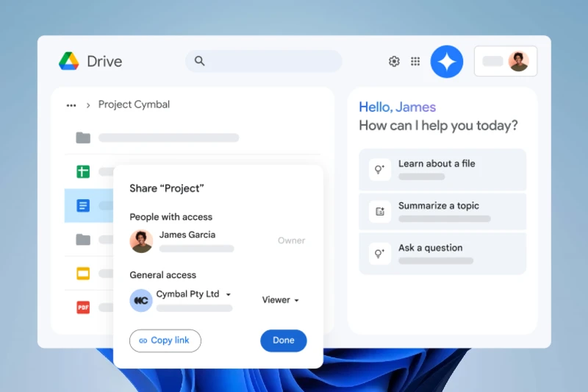This screenshot has height=392, width=588.
Task: Click the Copy link button
Action: coord(165,341)
